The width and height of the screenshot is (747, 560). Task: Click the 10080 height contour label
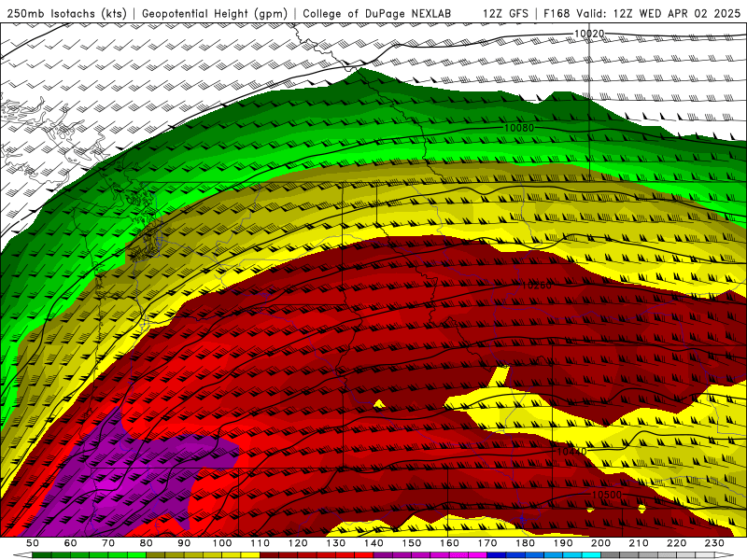tap(519, 128)
